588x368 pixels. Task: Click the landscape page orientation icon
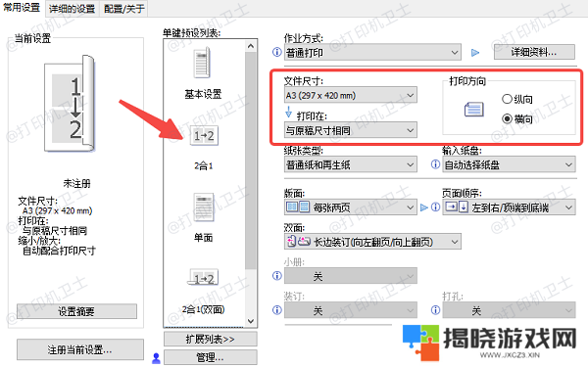(474, 110)
